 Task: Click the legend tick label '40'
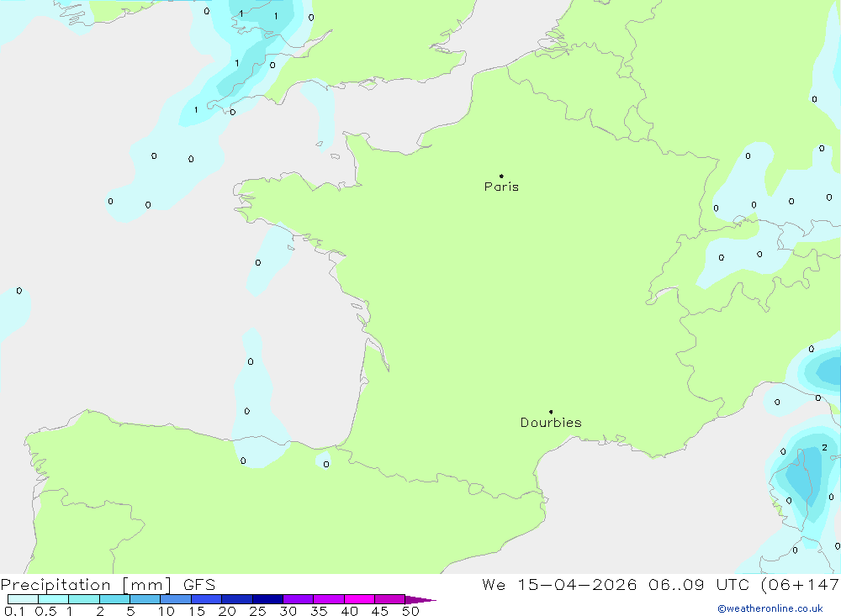[x=350, y=611]
